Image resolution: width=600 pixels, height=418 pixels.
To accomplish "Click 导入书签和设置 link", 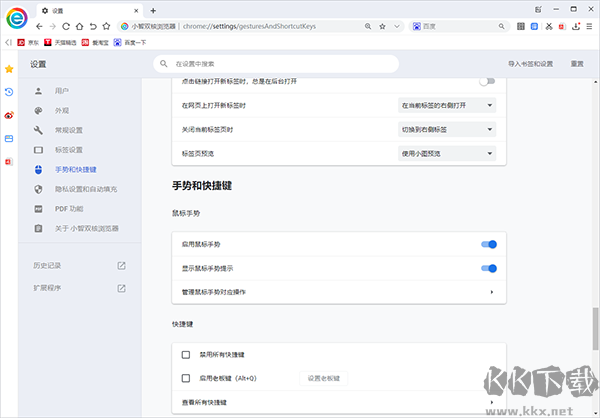I will pos(530,64).
